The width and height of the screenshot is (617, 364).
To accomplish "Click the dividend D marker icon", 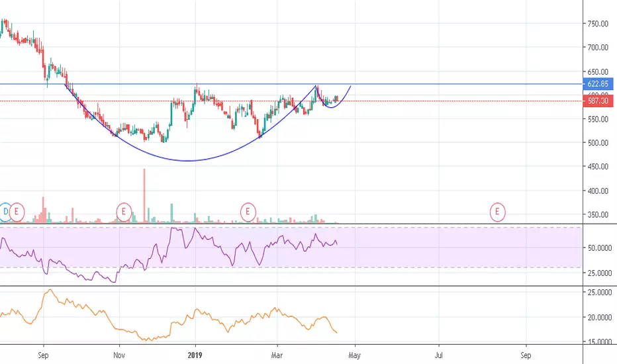I will click(x=5, y=212).
